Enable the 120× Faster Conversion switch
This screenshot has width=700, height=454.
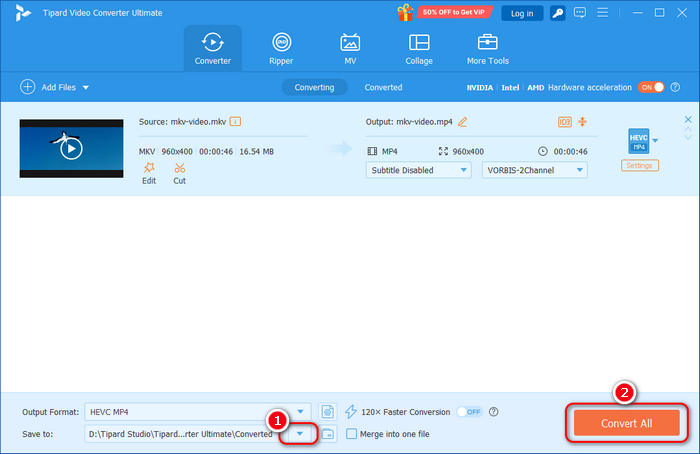[x=468, y=411]
